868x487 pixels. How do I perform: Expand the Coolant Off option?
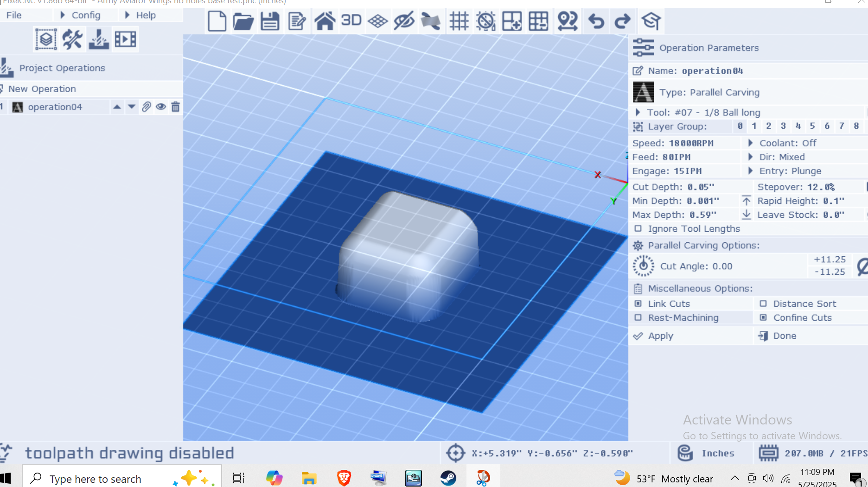[x=804, y=143]
